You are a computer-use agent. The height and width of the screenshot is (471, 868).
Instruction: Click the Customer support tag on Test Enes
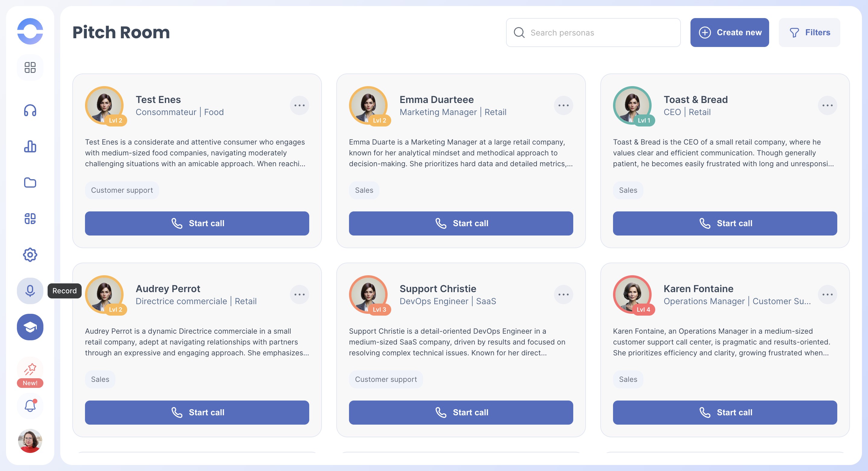pos(122,190)
